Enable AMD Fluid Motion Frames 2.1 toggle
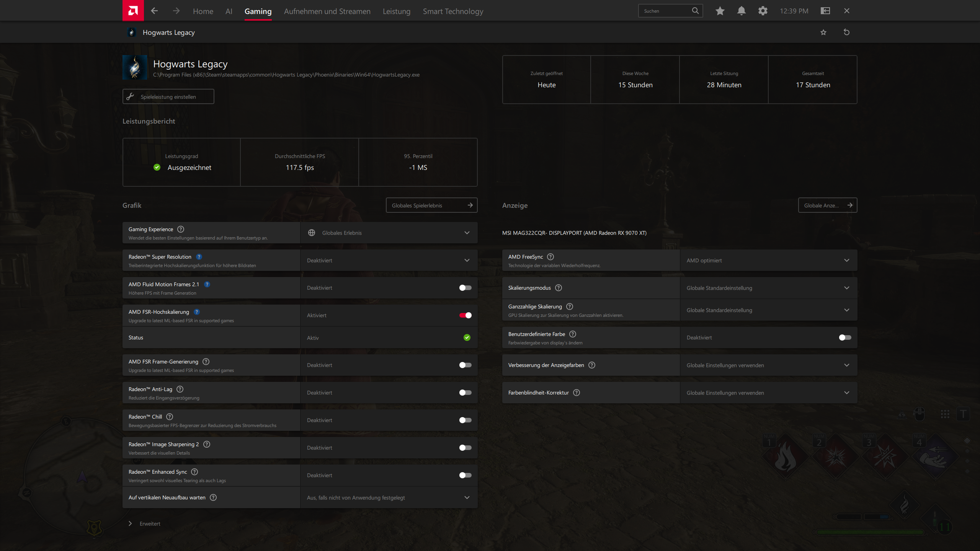 (465, 288)
